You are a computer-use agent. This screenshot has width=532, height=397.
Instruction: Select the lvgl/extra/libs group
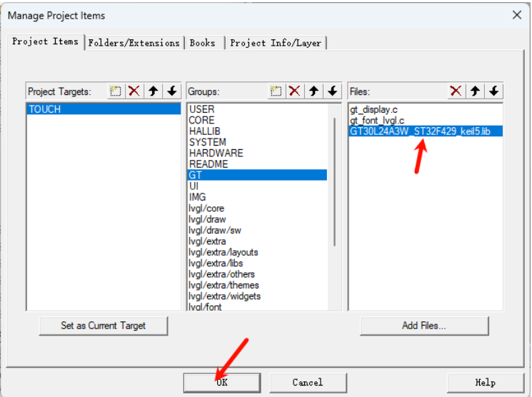click(258, 263)
